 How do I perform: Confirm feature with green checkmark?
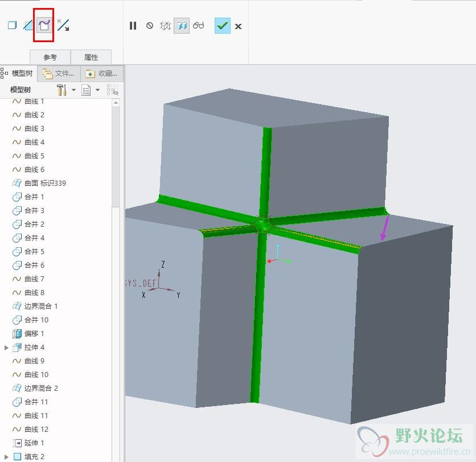click(223, 26)
